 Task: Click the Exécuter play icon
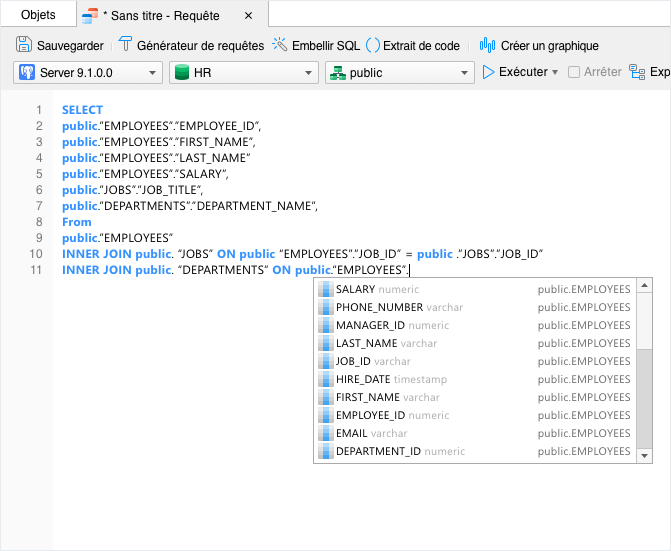tap(488, 72)
